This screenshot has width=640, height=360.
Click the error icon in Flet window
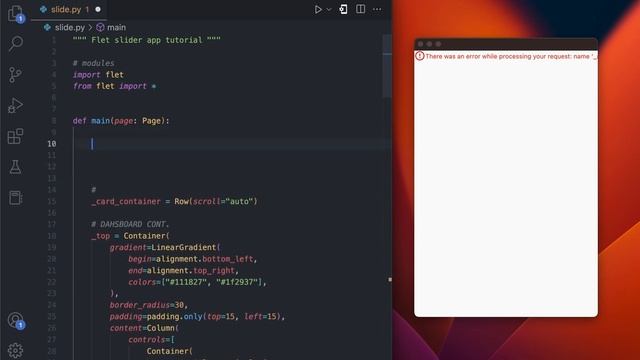pos(420,56)
